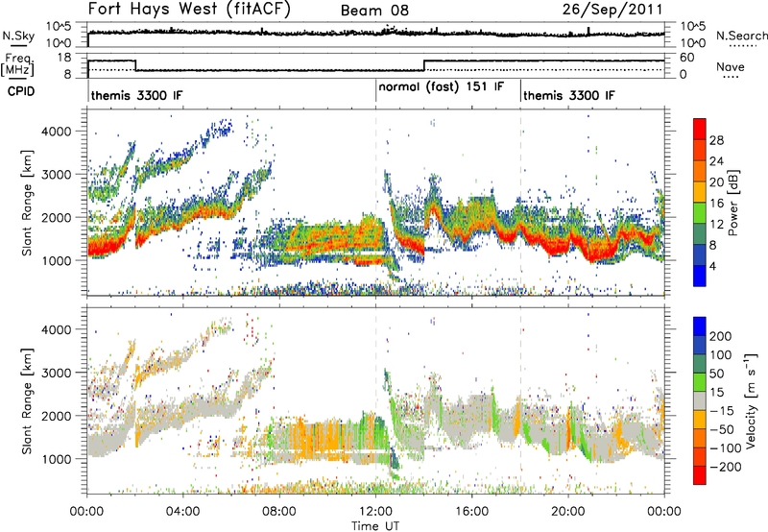Click the date '26/Sep/2011'

(612, 9)
